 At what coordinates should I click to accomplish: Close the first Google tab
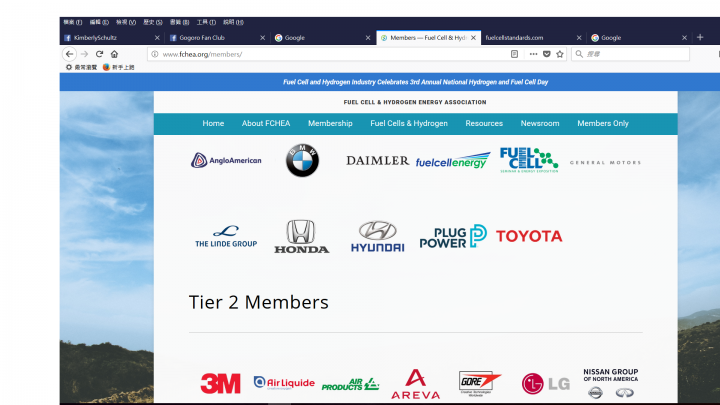tap(368, 38)
